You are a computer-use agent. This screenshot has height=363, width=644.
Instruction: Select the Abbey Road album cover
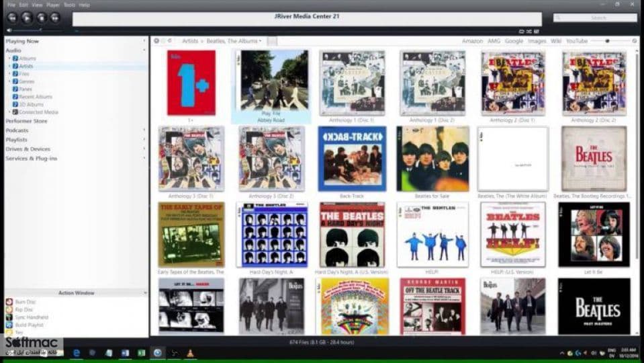(274, 80)
